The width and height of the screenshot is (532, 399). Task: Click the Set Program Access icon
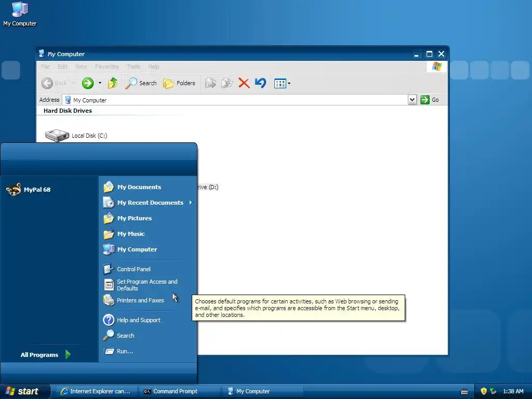(x=109, y=285)
